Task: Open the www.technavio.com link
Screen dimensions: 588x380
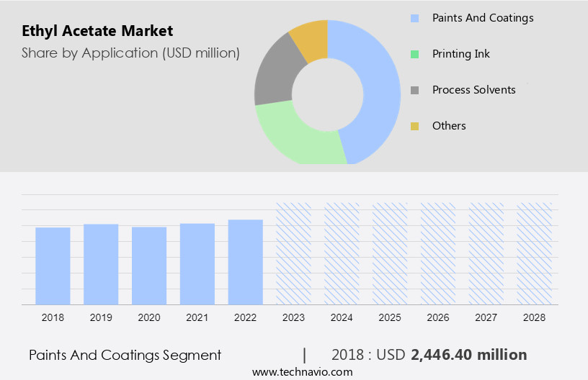Action: 302,372
